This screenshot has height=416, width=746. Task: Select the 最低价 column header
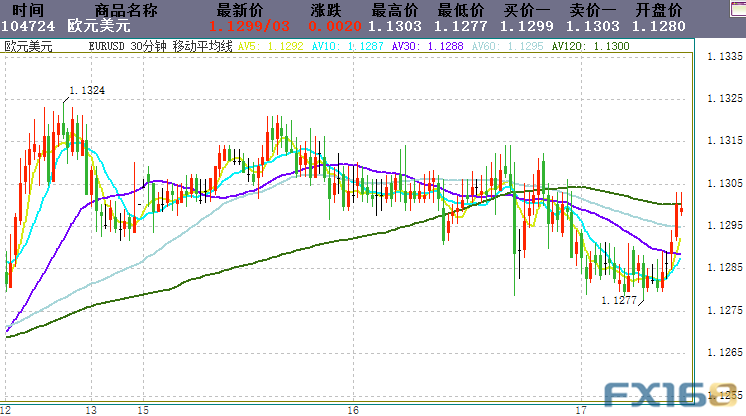pyautogui.click(x=461, y=10)
